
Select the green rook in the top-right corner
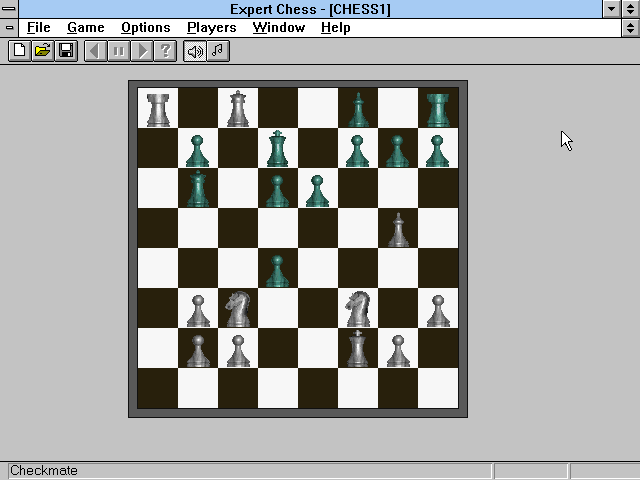point(438,109)
